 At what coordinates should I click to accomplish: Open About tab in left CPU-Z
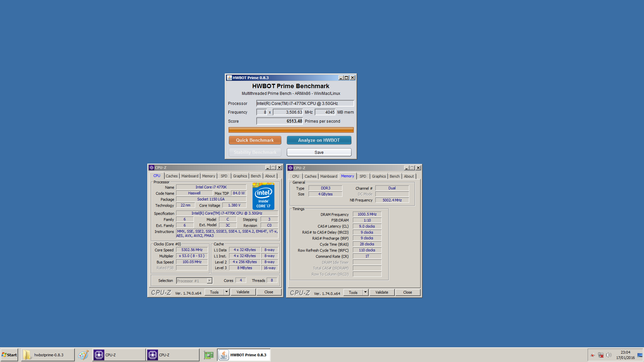(270, 176)
